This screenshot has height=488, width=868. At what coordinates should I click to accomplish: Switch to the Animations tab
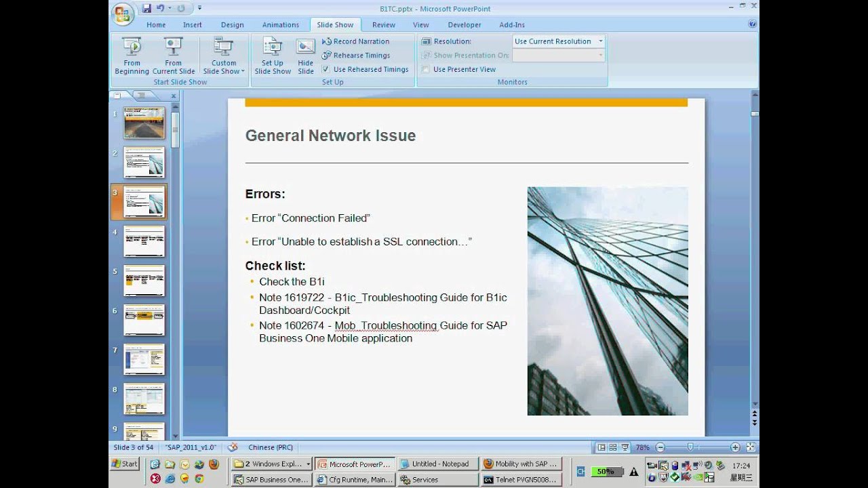(281, 25)
